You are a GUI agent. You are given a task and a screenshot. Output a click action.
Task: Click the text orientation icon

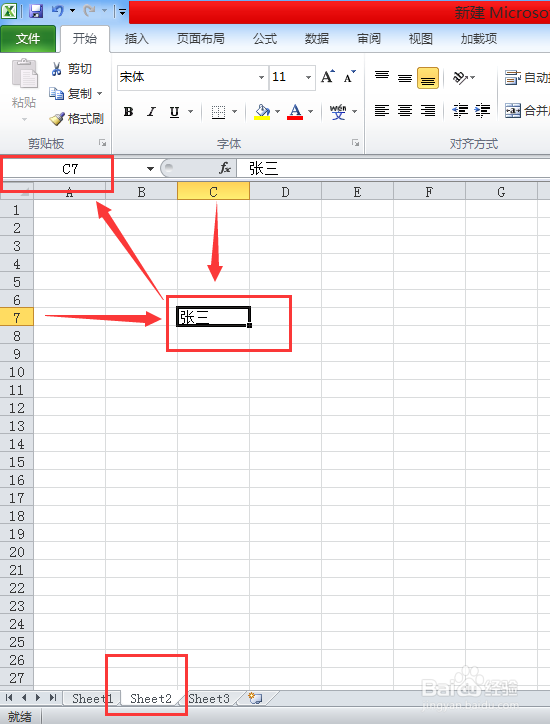tap(461, 77)
